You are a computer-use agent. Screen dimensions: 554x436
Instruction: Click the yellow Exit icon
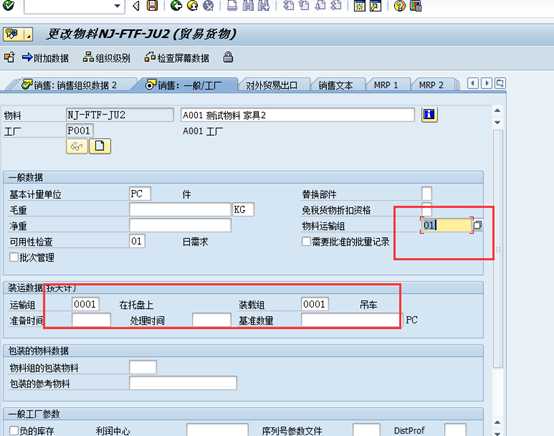[x=192, y=5]
